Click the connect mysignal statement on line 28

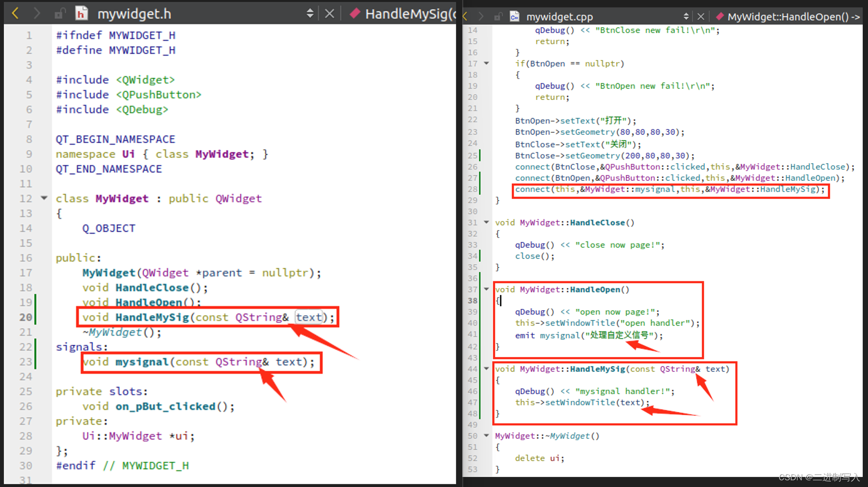pos(670,189)
